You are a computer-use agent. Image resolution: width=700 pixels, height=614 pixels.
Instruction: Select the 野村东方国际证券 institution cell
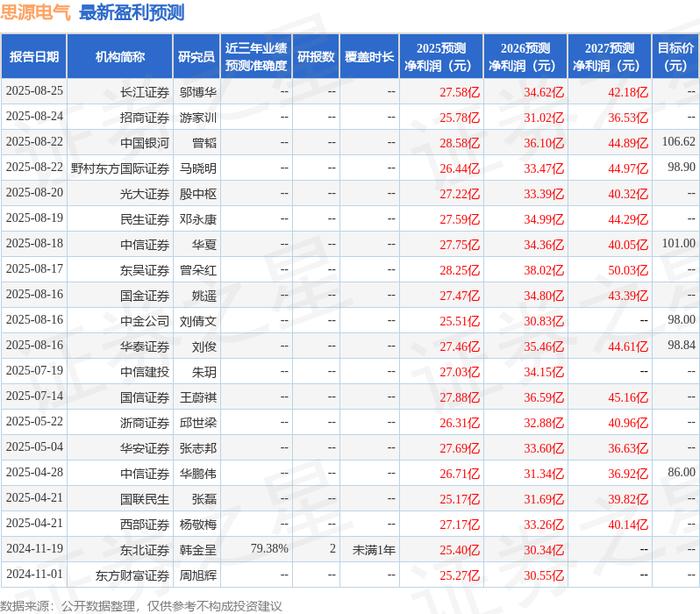(x=120, y=169)
